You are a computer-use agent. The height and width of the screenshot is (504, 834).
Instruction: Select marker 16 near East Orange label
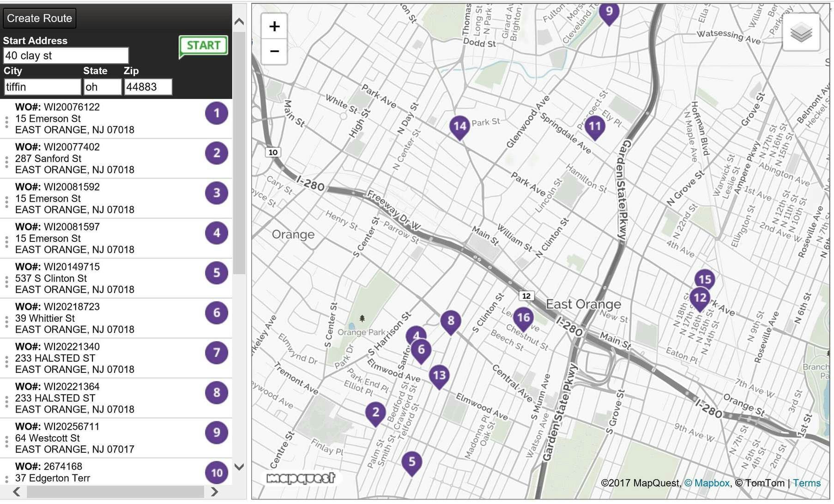523,317
